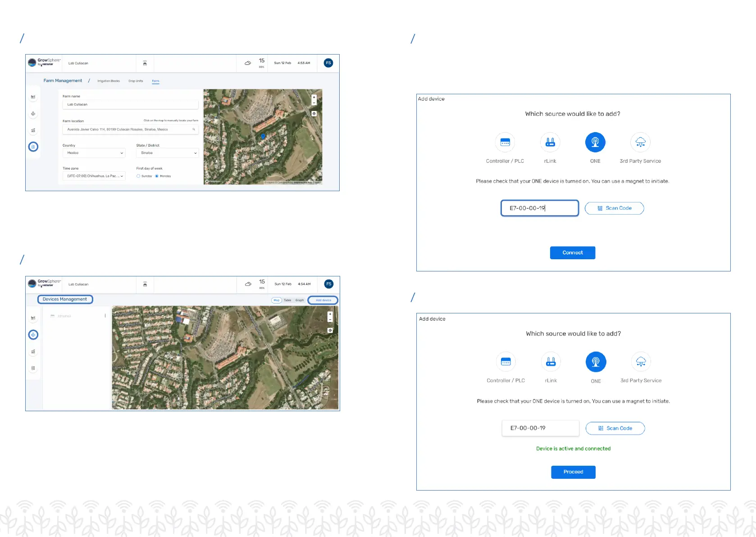Select the listed device row in Devices Management
This screenshot has width=756, height=537.
[77, 316]
